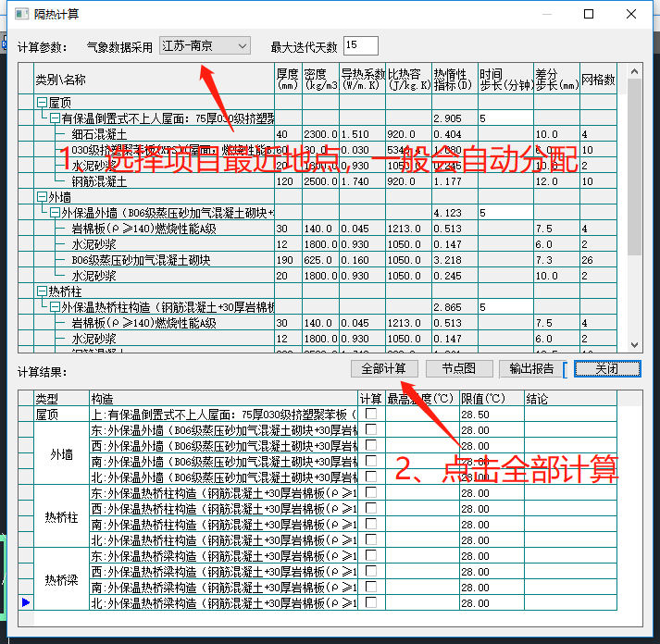The height and width of the screenshot is (644, 660).
Task: Collapse the 外保温热桥柱构造 node
Action: [x=55, y=307]
